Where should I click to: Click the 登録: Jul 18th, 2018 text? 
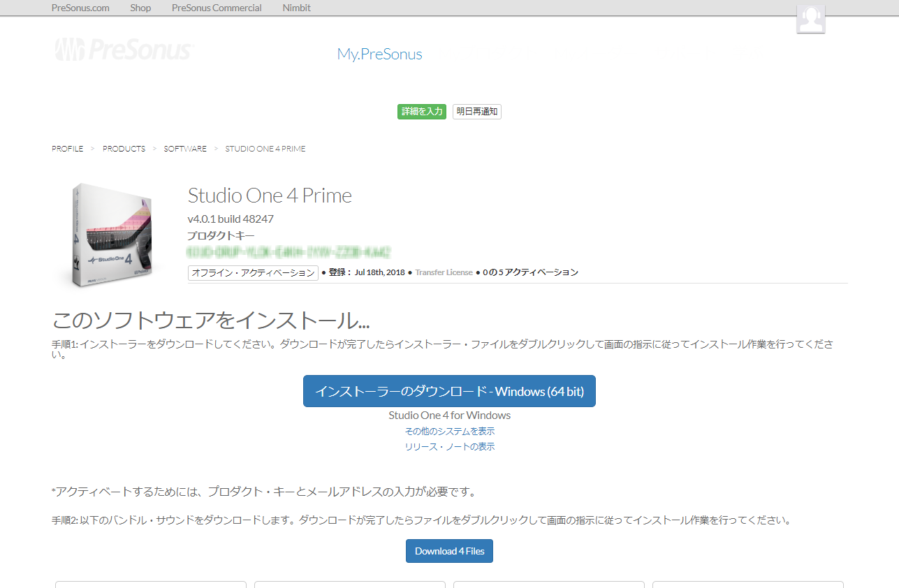click(367, 272)
